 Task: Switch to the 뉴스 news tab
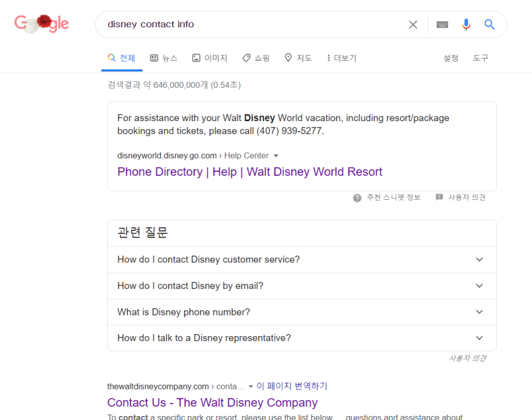tap(164, 58)
